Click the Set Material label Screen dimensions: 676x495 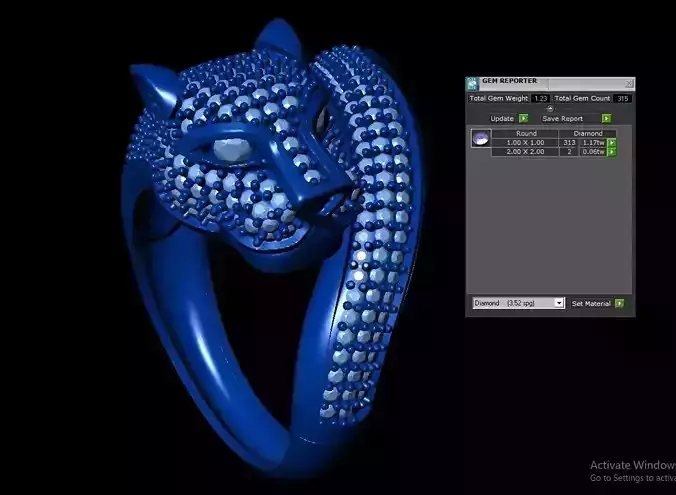pos(591,304)
